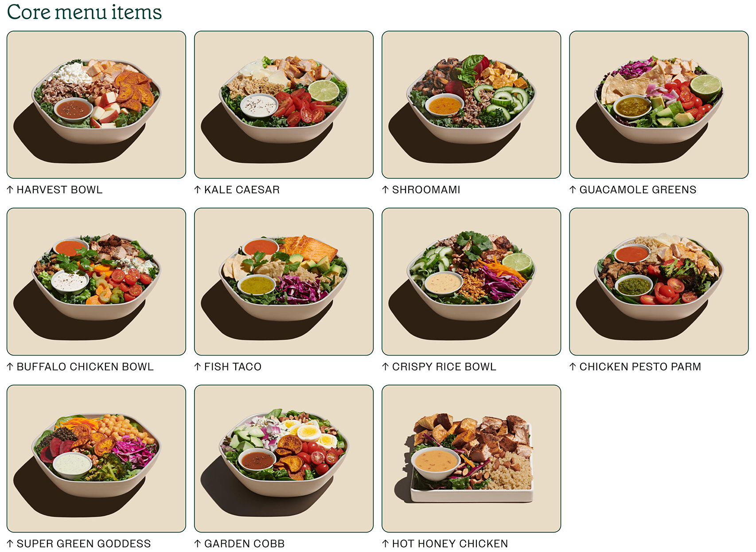Click the HOT HONEY CHICKEN text label
This screenshot has width=756, height=552.
(x=450, y=544)
